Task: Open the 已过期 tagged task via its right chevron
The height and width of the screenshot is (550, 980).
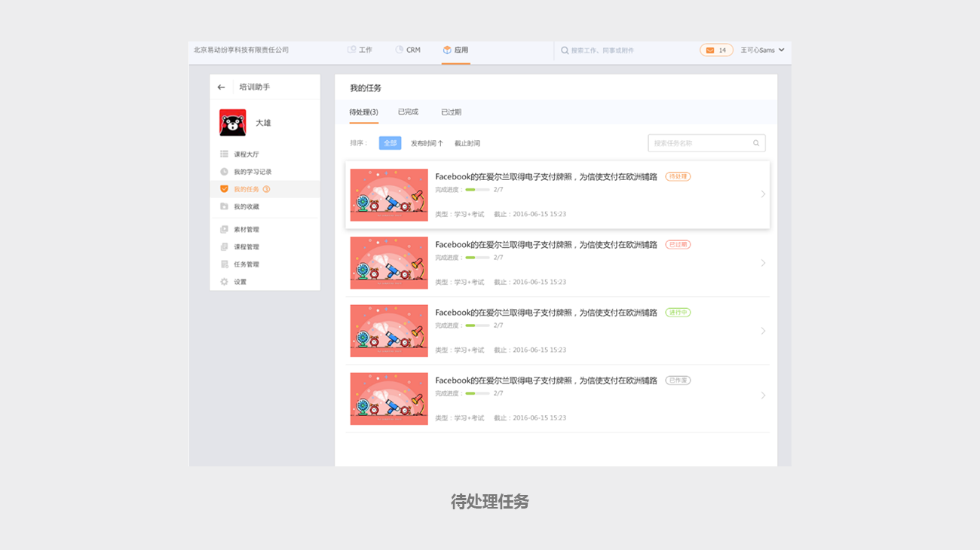Action: click(763, 263)
